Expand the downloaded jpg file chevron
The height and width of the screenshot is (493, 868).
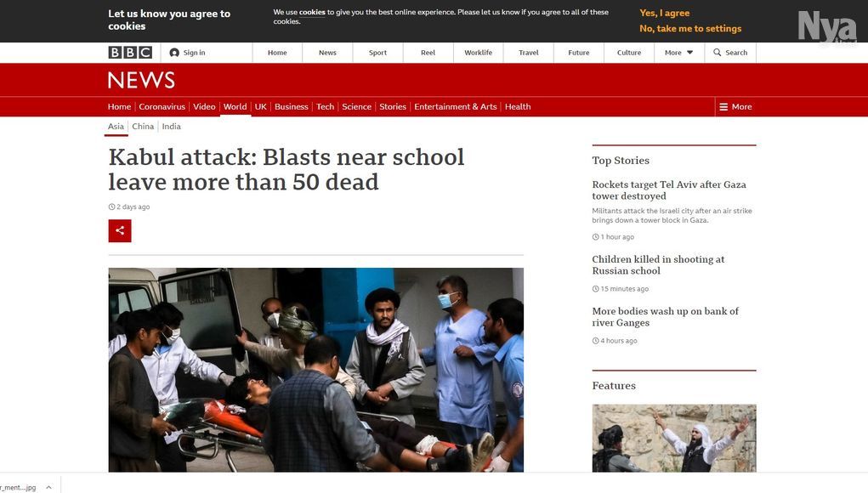coord(48,487)
